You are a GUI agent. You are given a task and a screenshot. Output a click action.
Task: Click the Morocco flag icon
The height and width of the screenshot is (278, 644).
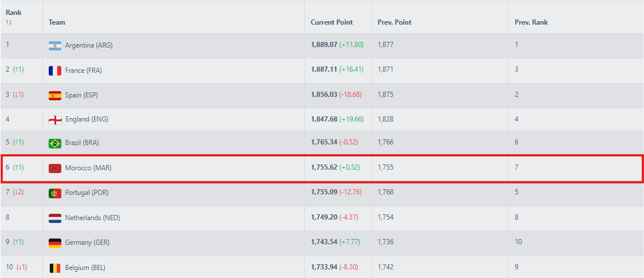(55, 168)
